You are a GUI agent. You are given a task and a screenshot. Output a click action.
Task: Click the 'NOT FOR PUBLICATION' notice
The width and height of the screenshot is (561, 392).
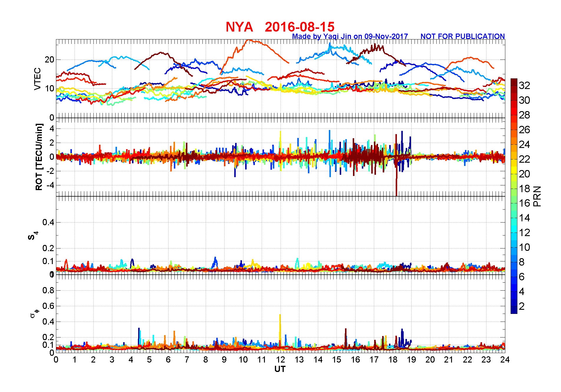(x=463, y=36)
